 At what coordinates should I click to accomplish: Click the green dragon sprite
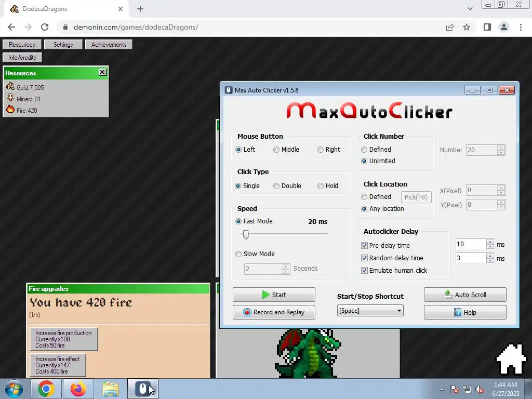(x=309, y=353)
